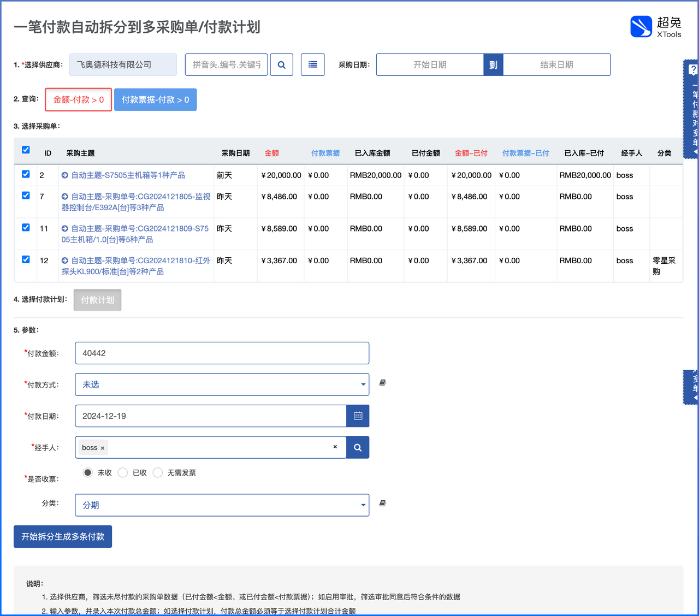Click book icon beside payment method dropdown

383,383
